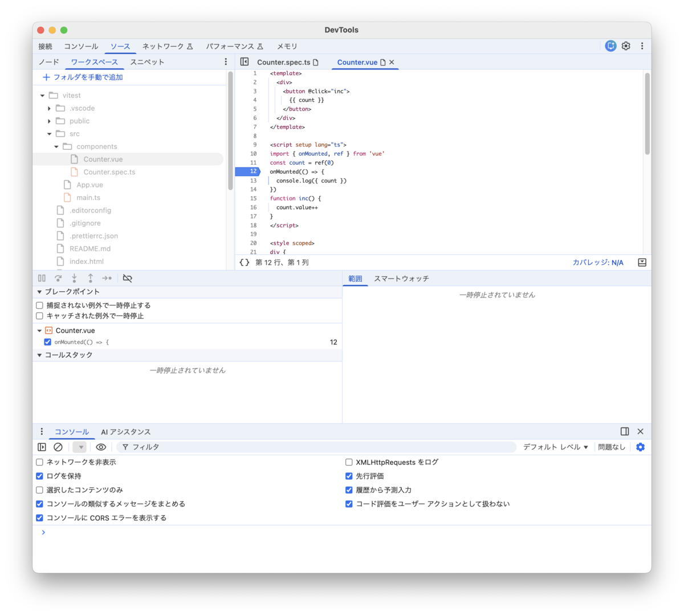
Task: Select the ノード navigator tab
Action: 48,62
